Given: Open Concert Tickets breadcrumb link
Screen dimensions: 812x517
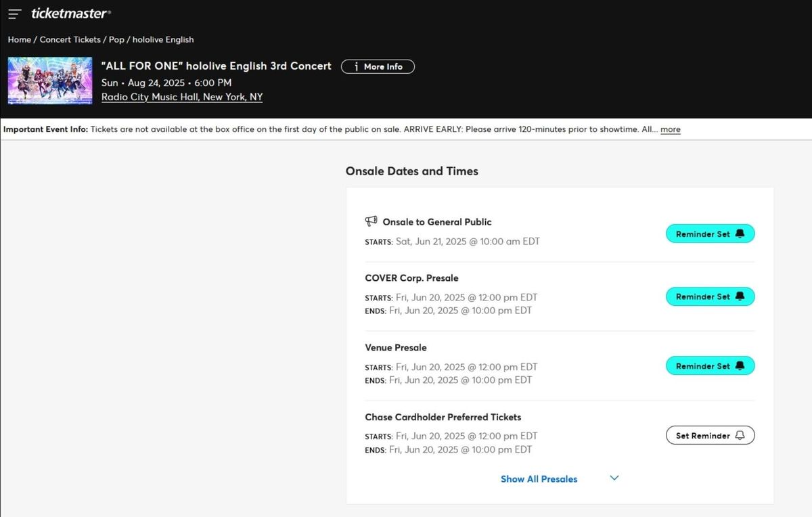Looking at the screenshot, I should click(x=70, y=39).
